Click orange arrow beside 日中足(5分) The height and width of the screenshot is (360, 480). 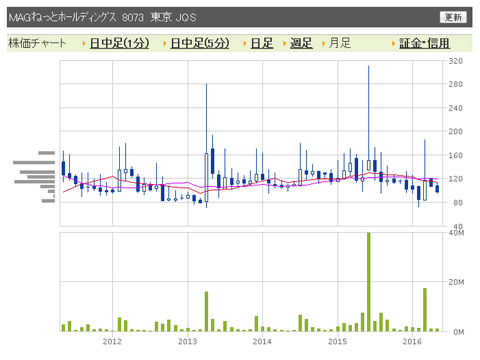point(165,43)
